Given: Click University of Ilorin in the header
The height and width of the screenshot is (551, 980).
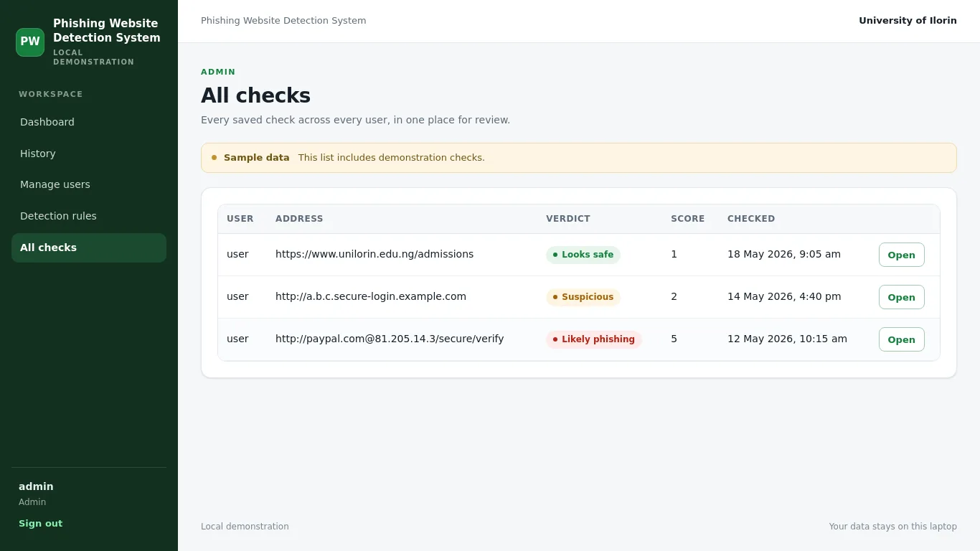Looking at the screenshot, I should click(x=908, y=21).
